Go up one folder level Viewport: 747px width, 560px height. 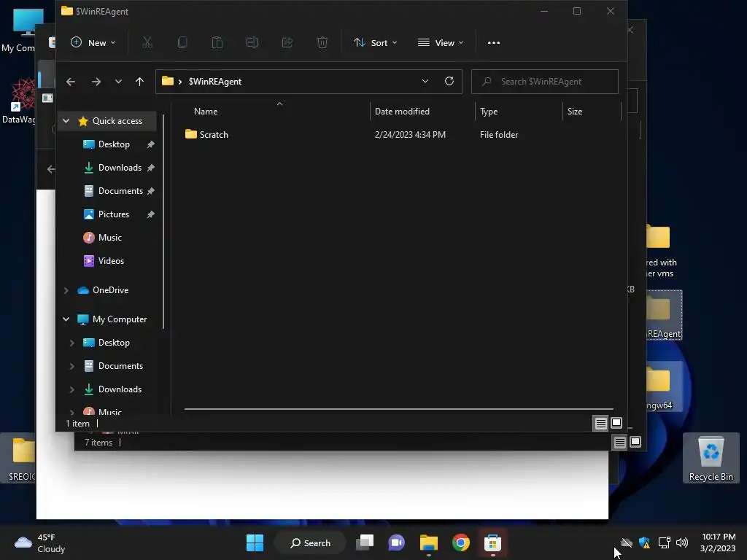pos(139,82)
